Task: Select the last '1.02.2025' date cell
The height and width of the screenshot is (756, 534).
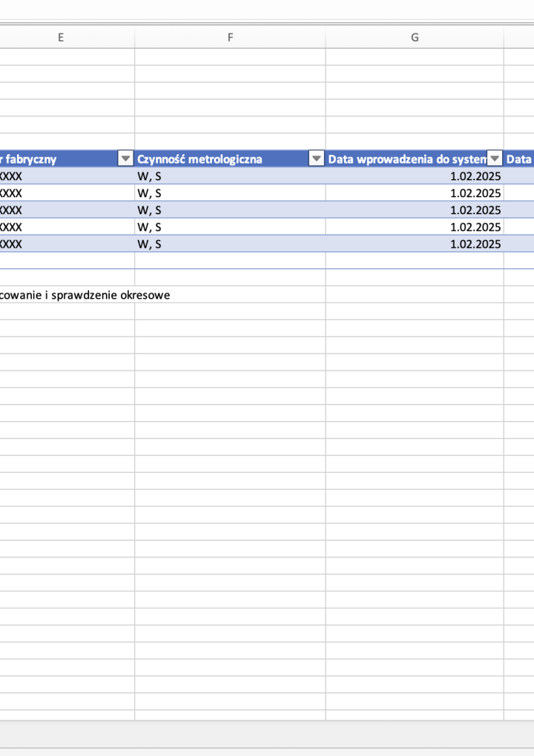Action: click(x=415, y=244)
